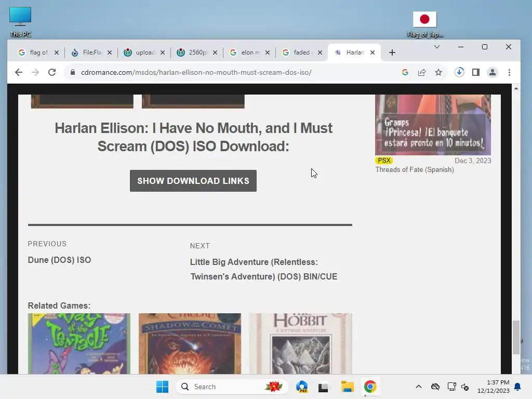Show hidden system tray icons
This screenshot has height=399, width=532.
pyautogui.click(x=419, y=387)
